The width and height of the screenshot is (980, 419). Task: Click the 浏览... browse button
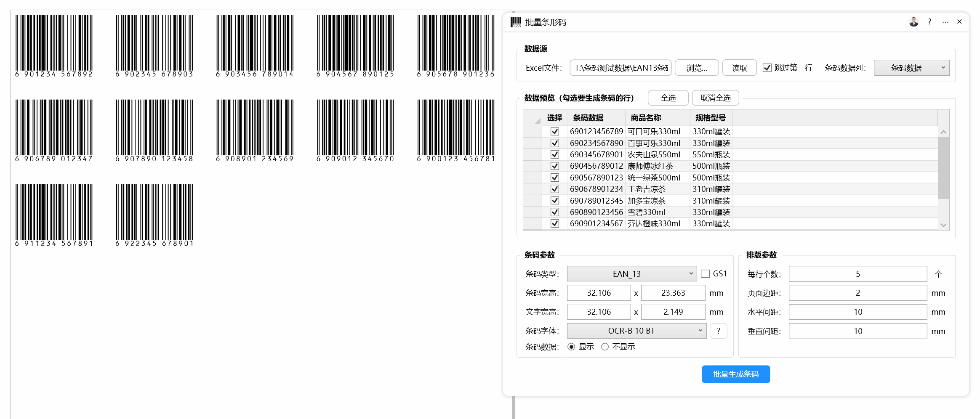click(x=697, y=68)
